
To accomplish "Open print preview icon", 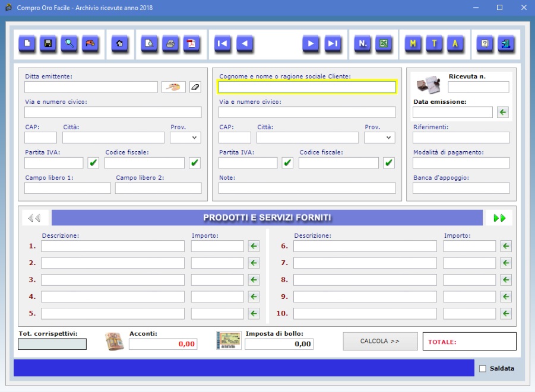I will pos(149,44).
